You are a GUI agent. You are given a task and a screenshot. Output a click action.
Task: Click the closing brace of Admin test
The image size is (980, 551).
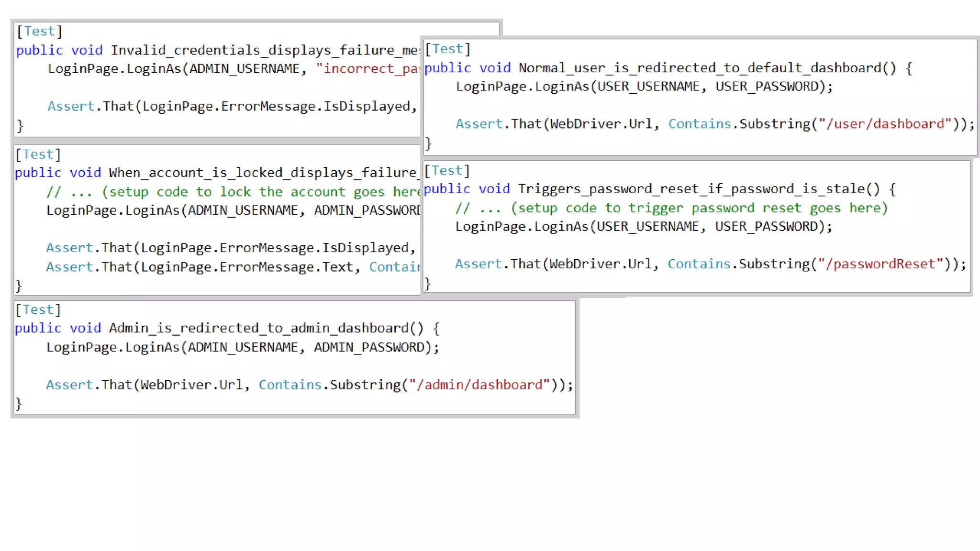pyautogui.click(x=18, y=404)
